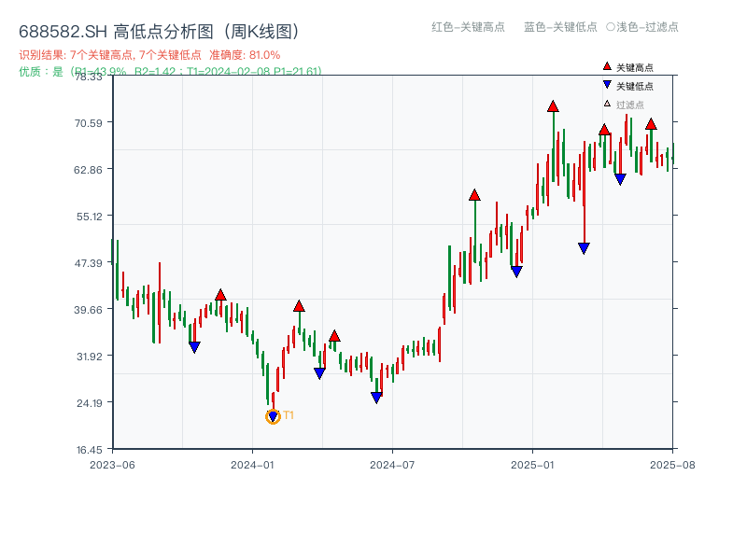Click the 2024-07 date axis label
Viewport: 747px width, 560px height.
[x=392, y=465]
